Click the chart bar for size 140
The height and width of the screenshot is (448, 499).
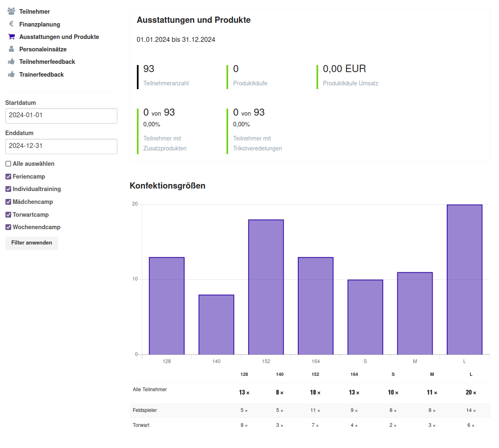[x=217, y=324]
